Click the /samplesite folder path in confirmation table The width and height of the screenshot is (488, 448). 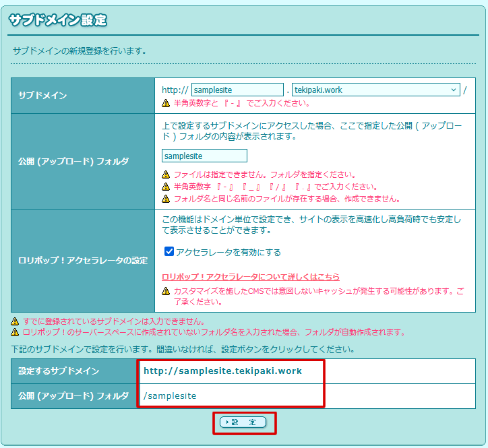tap(170, 396)
